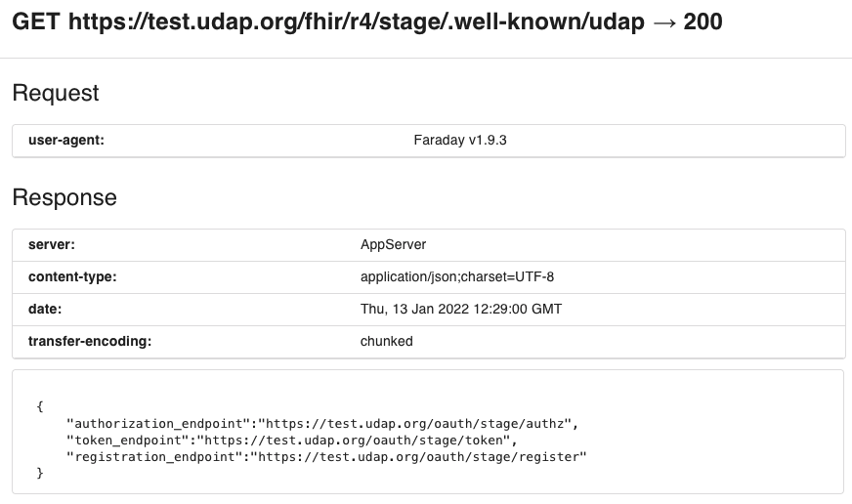
Task: Click the oauth/stage/register URL in JSON
Action: (x=418, y=457)
